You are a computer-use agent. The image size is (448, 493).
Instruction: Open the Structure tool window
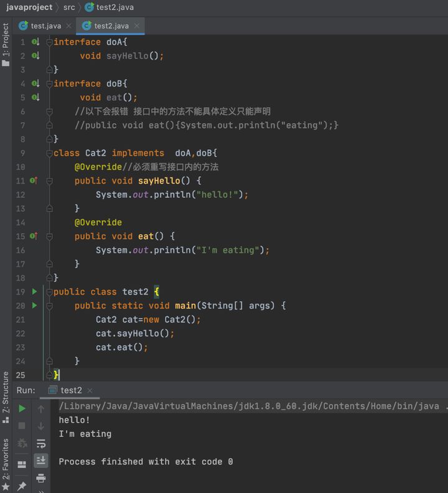[6, 397]
